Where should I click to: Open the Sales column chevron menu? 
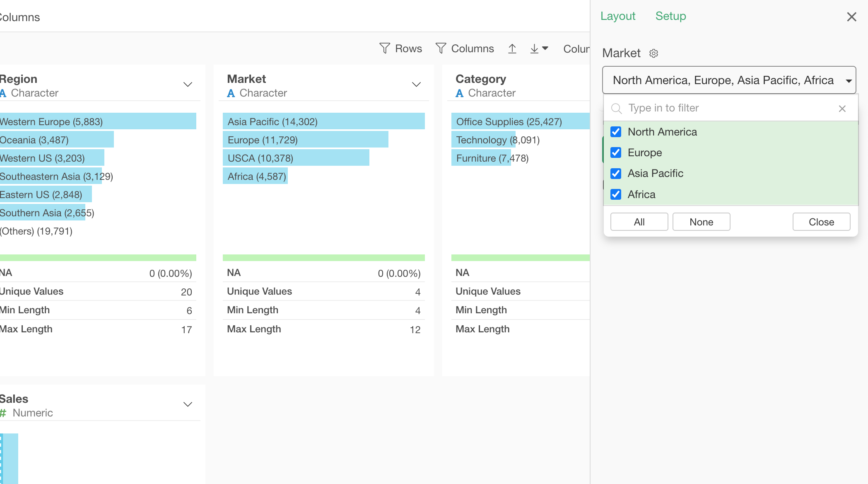tap(188, 404)
